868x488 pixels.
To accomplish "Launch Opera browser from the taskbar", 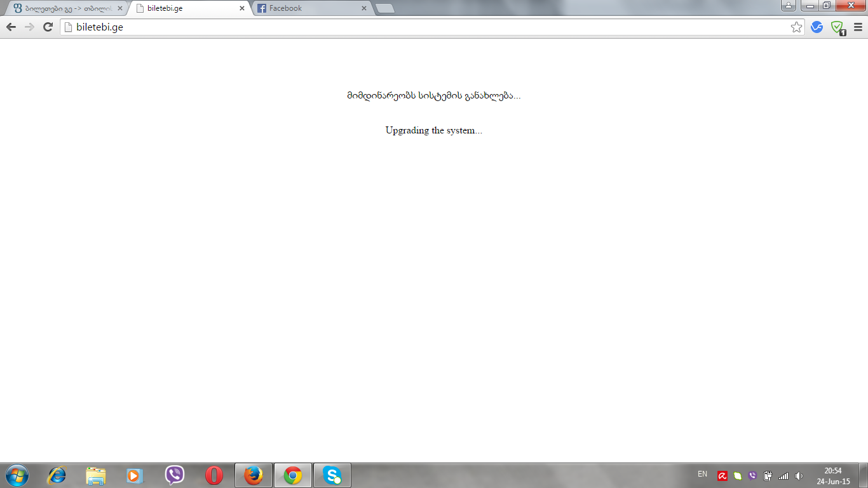I will click(x=214, y=475).
